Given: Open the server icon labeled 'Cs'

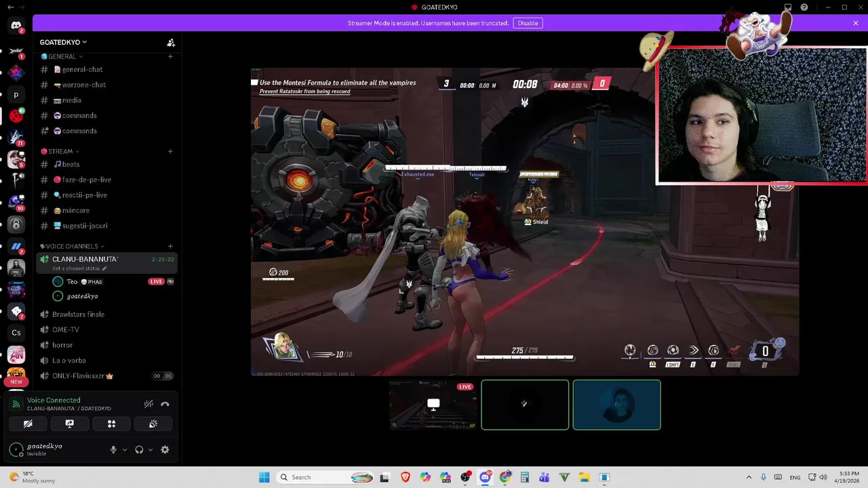Looking at the screenshot, I should (16, 333).
